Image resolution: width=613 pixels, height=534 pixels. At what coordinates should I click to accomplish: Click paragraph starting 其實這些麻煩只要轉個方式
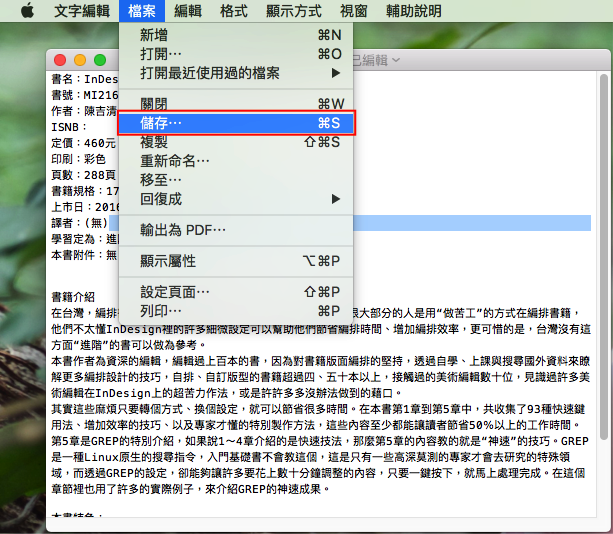tap(318, 417)
